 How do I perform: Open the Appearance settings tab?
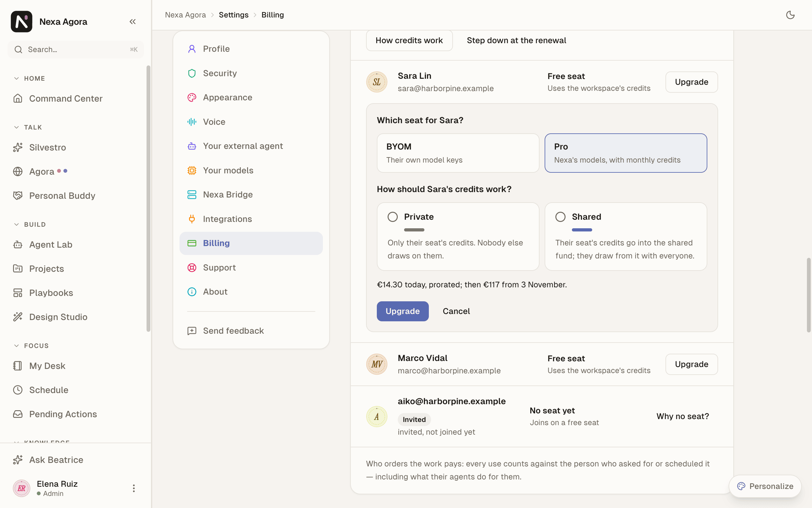point(251,98)
